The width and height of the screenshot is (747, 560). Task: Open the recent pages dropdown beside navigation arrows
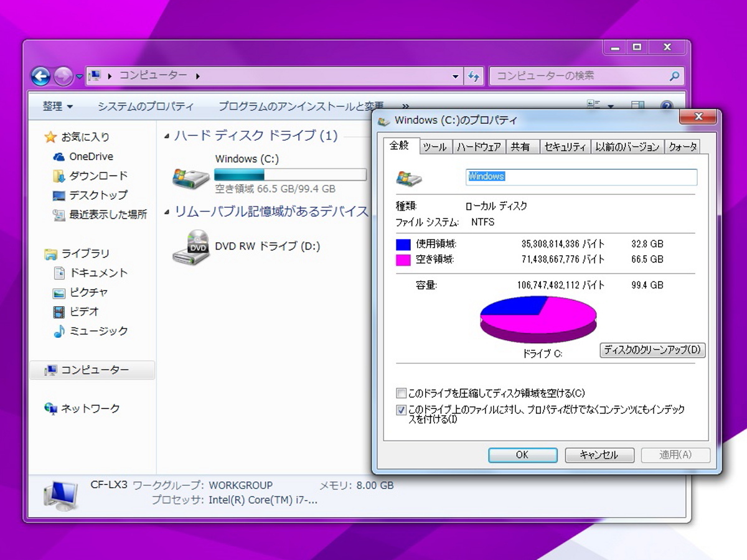(x=80, y=77)
